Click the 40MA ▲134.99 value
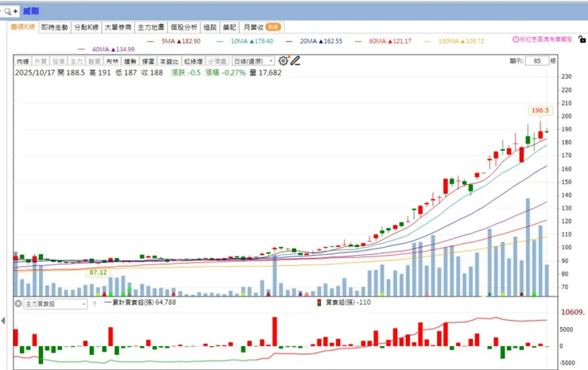 pos(114,49)
